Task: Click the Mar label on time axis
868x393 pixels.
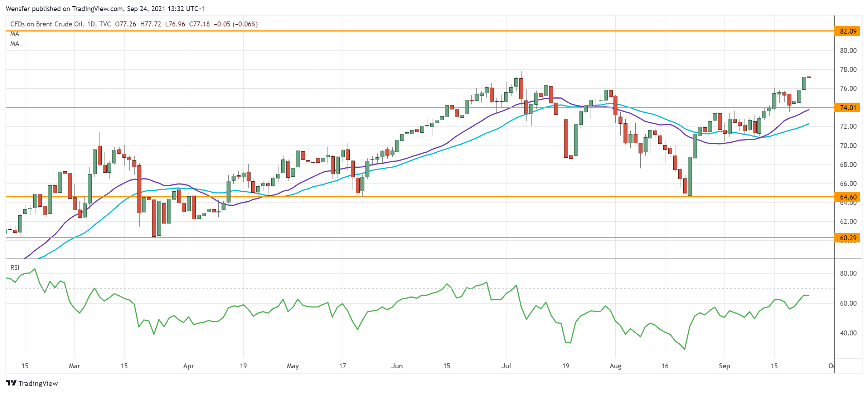Action: 74,366
